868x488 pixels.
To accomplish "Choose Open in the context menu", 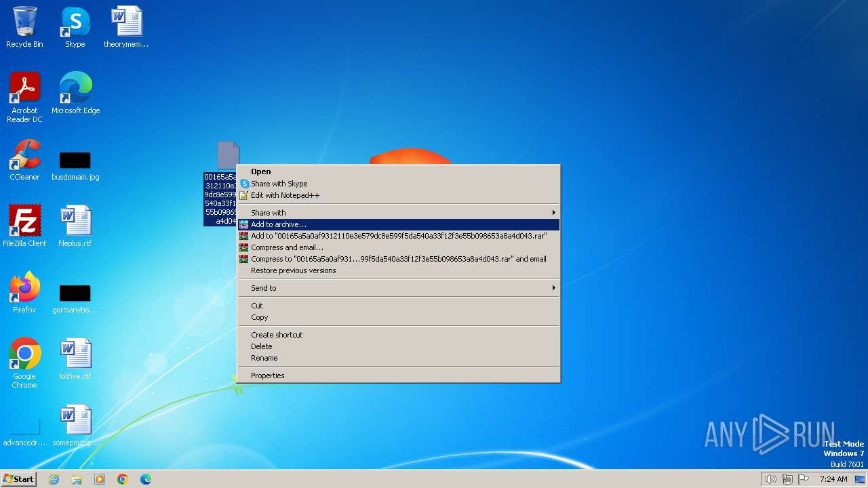I will 399,172.
